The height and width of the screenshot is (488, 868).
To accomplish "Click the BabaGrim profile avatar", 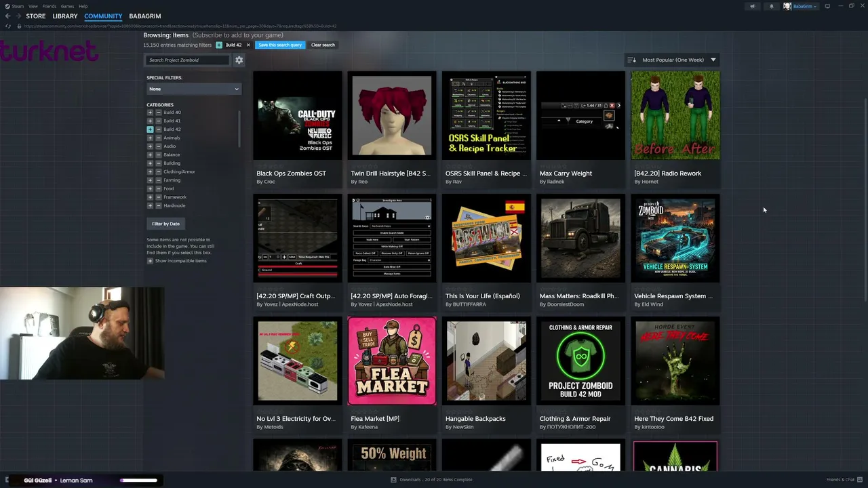I will (787, 6).
